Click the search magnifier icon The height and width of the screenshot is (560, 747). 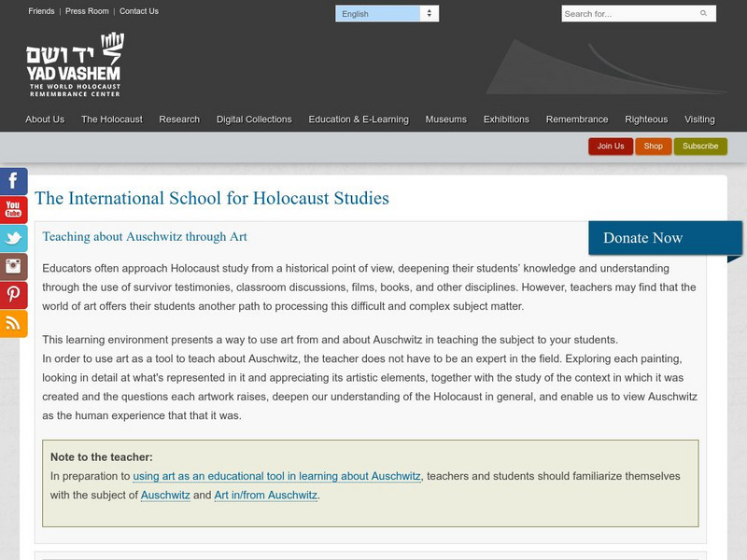coord(703,14)
